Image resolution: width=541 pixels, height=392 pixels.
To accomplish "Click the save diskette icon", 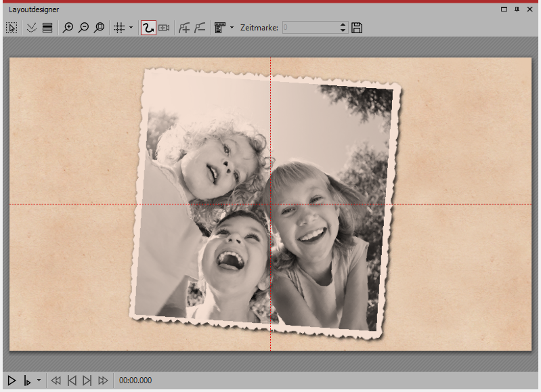I will click(x=357, y=28).
